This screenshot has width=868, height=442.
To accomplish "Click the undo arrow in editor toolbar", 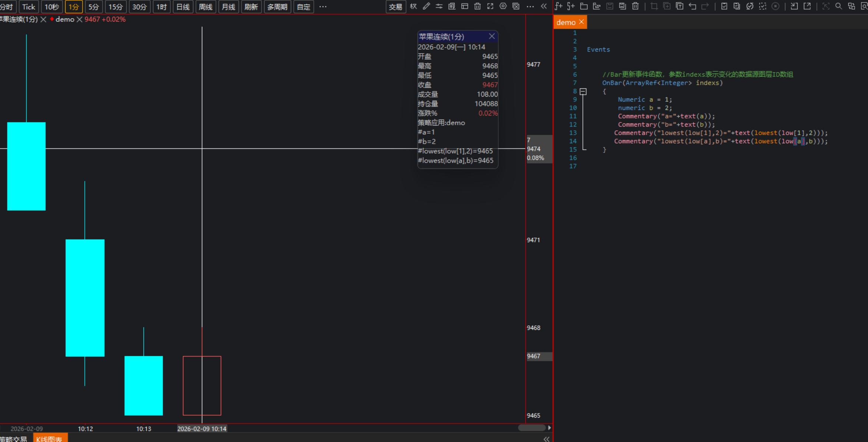I will [692, 6].
